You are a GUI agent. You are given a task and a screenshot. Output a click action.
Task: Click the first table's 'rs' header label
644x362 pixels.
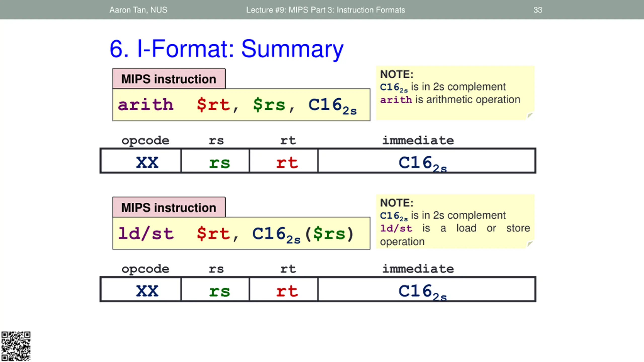[x=216, y=141]
